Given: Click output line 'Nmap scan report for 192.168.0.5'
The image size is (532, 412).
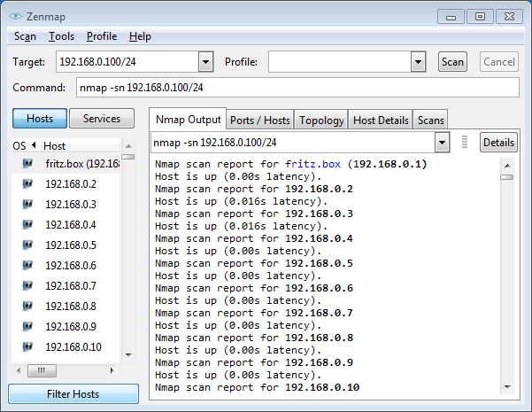Looking at the screenshot, I should tap(254, 263).
